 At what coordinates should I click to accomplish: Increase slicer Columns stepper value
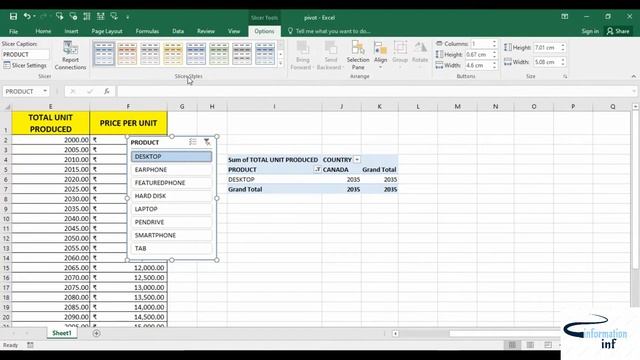point(494,42)
